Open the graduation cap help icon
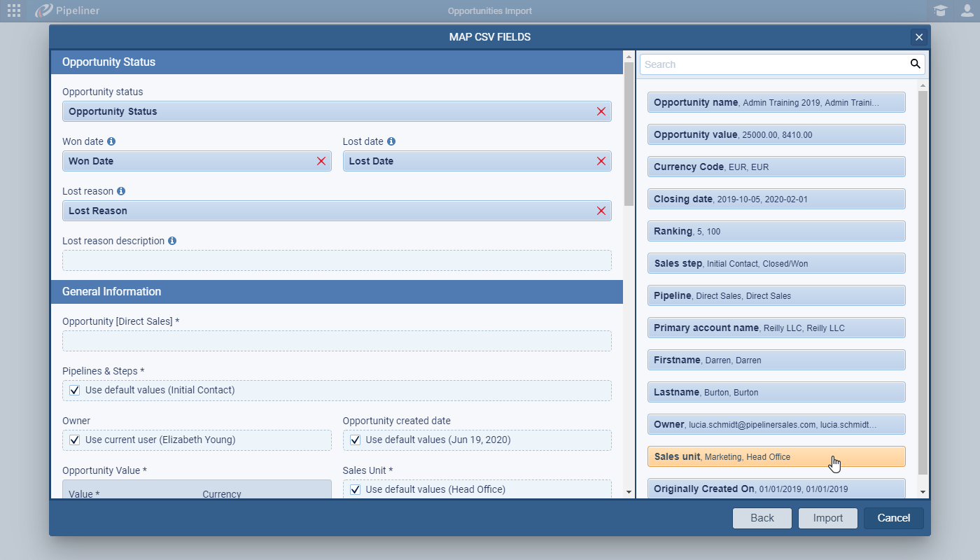Screen dimensions: 980x560 940,10
